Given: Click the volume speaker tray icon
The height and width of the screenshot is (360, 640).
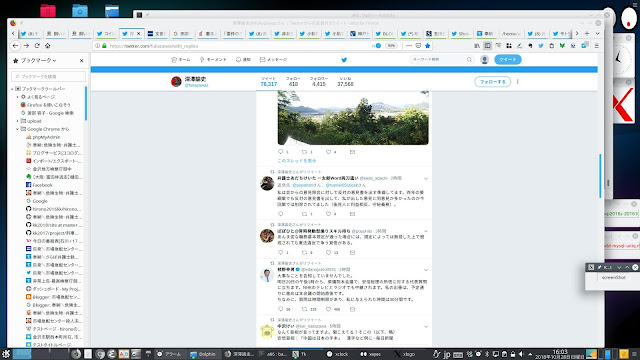Looking at the screenshot, I should pyautogui.click(x=521, y=354).
